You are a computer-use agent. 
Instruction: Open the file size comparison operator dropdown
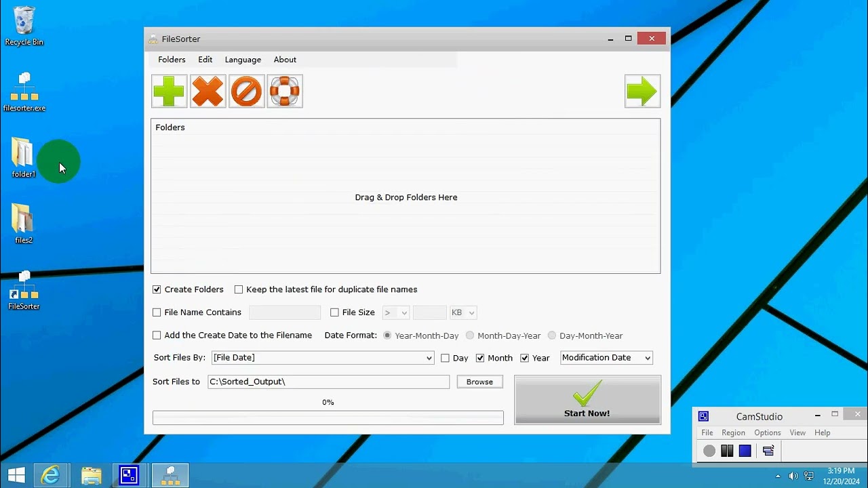coord(396,312)
